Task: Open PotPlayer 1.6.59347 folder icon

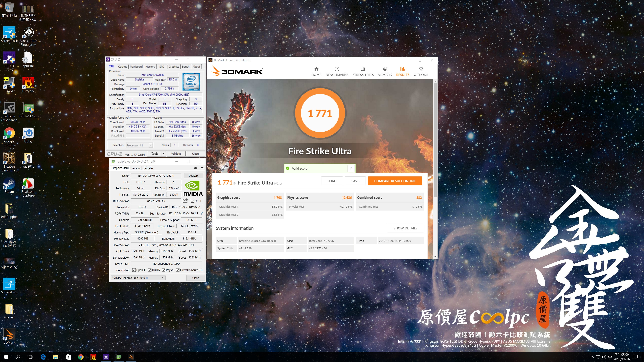Action: click(x=9, y=238)
